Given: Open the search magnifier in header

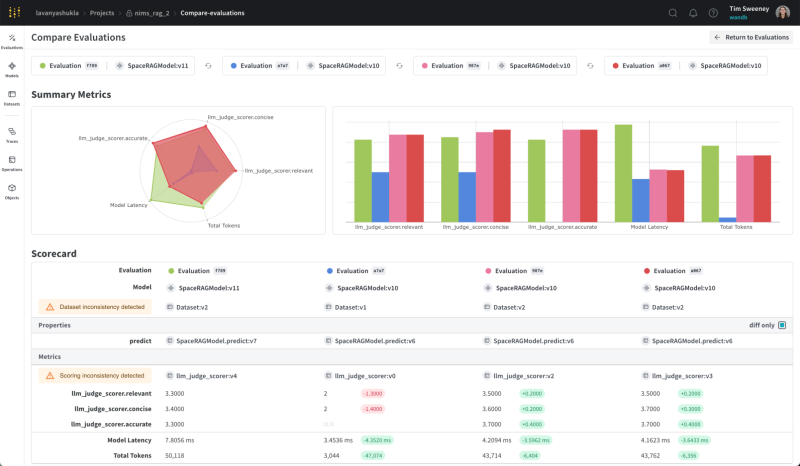Looking at the screenshot, I should 673,13.
